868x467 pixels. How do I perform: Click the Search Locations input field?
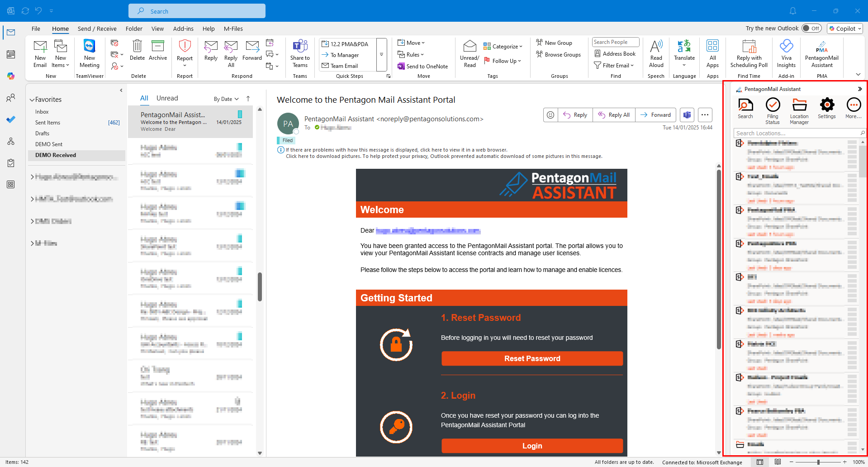coord(795,133)
